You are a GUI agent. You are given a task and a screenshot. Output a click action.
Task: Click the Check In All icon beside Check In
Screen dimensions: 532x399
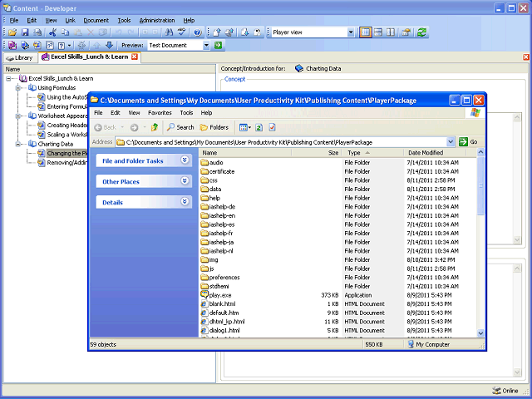click(x=229, y=32)
